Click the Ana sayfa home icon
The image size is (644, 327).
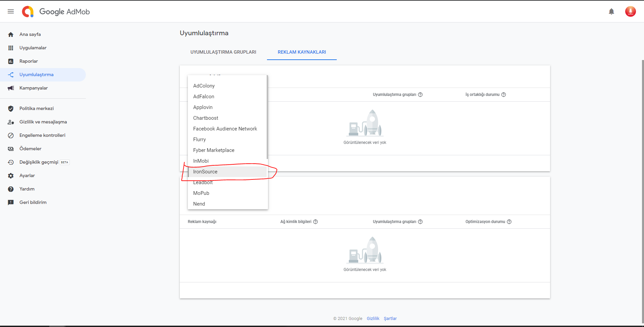click(11, 35)
